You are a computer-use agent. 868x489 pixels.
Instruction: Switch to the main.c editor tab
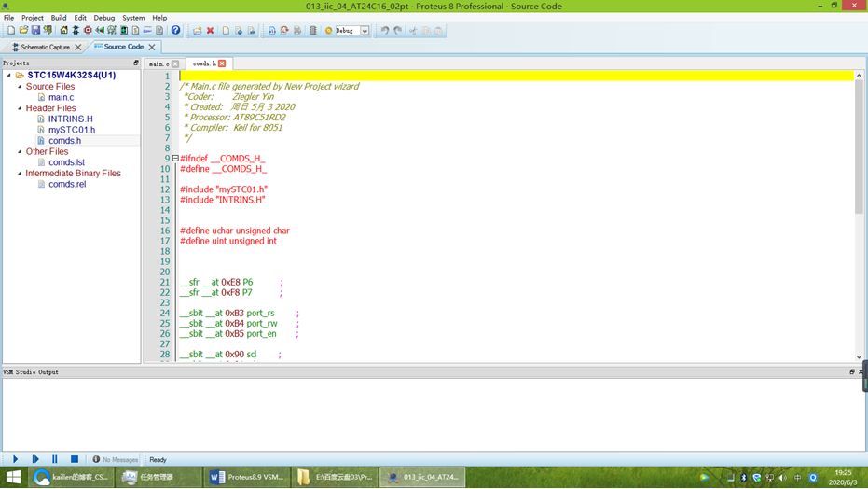(x=158, y=63)
